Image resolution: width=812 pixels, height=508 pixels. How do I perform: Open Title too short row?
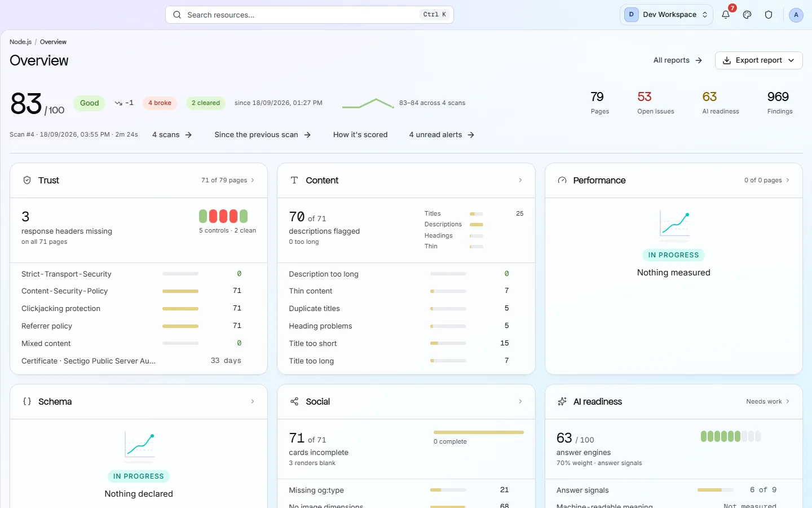[x=406, y=344]
